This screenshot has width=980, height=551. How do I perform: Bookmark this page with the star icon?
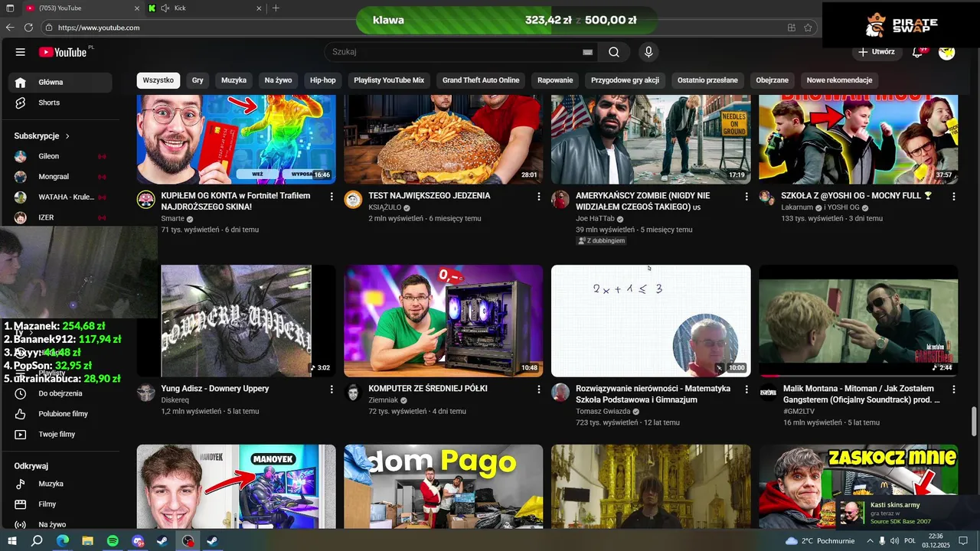tap(808, 28)
